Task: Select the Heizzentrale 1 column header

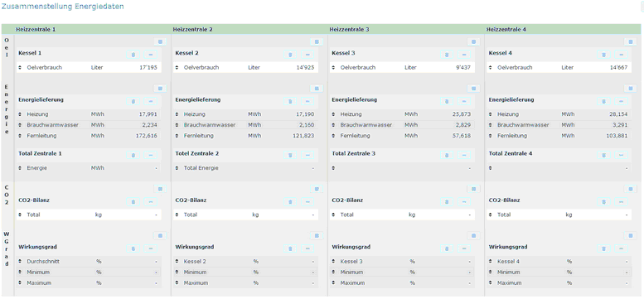Action: [x=36, y=30]
